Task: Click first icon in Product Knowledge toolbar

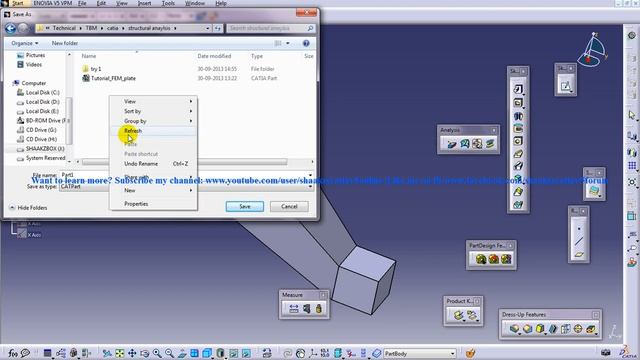Action: click(458, 315)
